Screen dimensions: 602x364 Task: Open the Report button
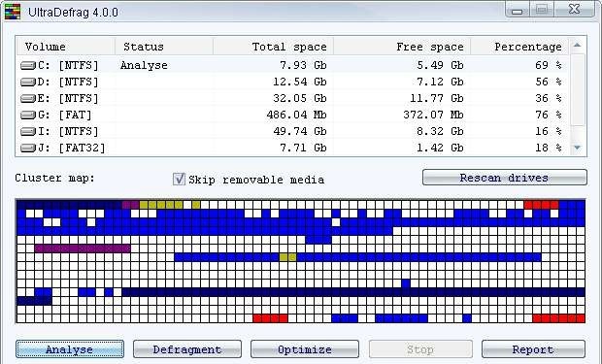pyautogui.click(x=533, y=349)
